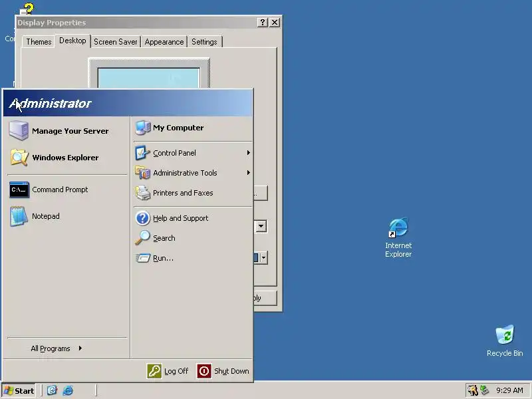Click the Run... label text
The width and height of the screenshot is (532, 399).
[x=163, y=258]
